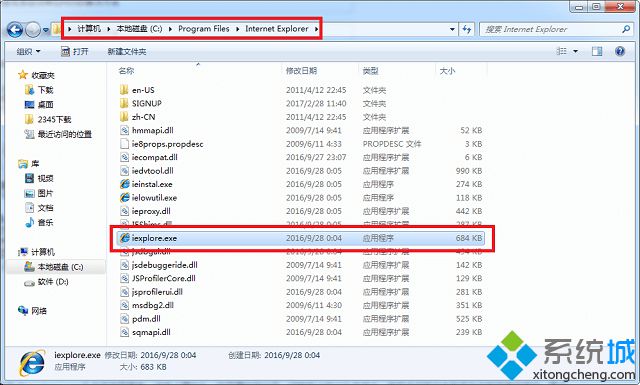Viewport: 640px width, 385px height.
Task: Open the view options dropdown arrow
Action: tap(576, 51)
